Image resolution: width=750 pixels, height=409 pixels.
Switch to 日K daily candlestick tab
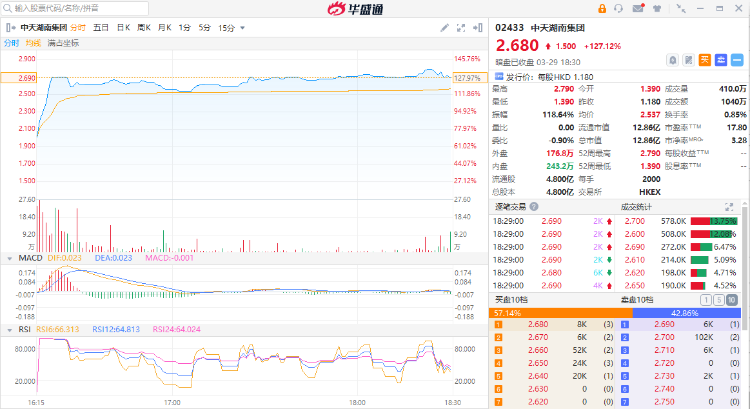(123, 28)
